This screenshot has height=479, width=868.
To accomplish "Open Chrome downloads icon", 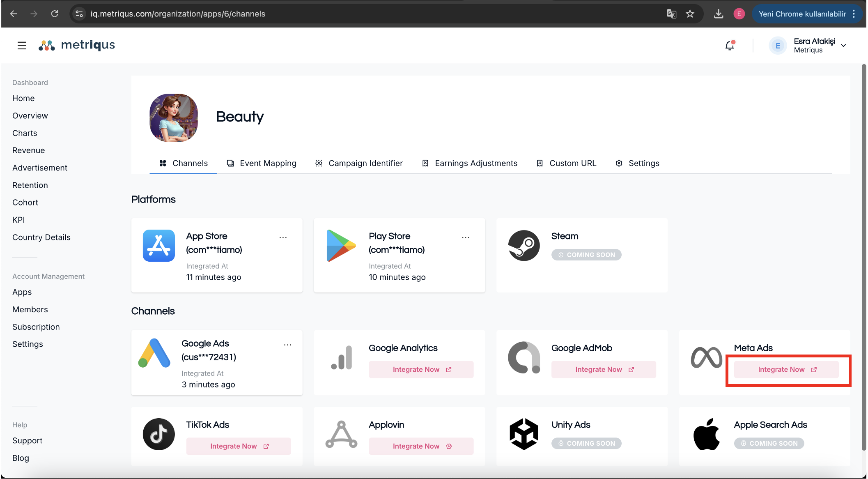I will pyautogui.click(x=718, y=14).
